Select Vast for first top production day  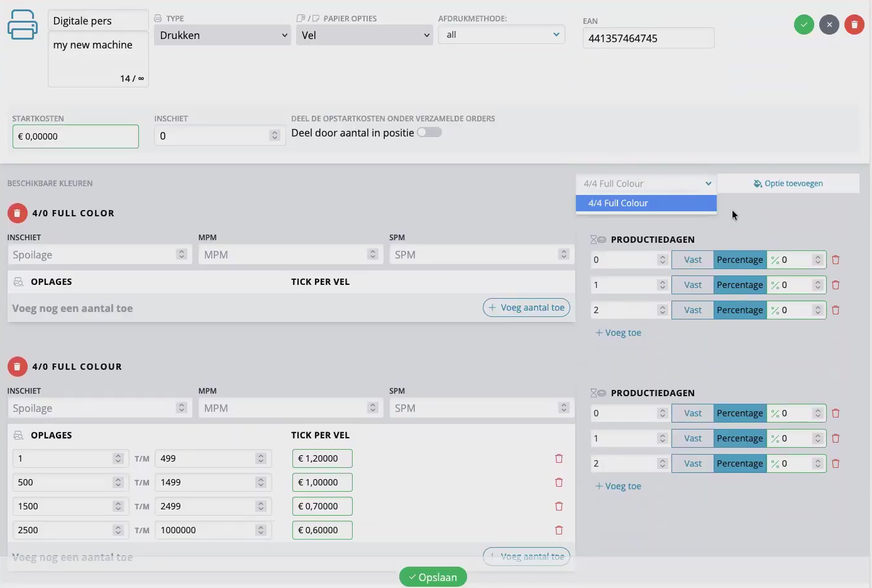click(x=692, y=260)
